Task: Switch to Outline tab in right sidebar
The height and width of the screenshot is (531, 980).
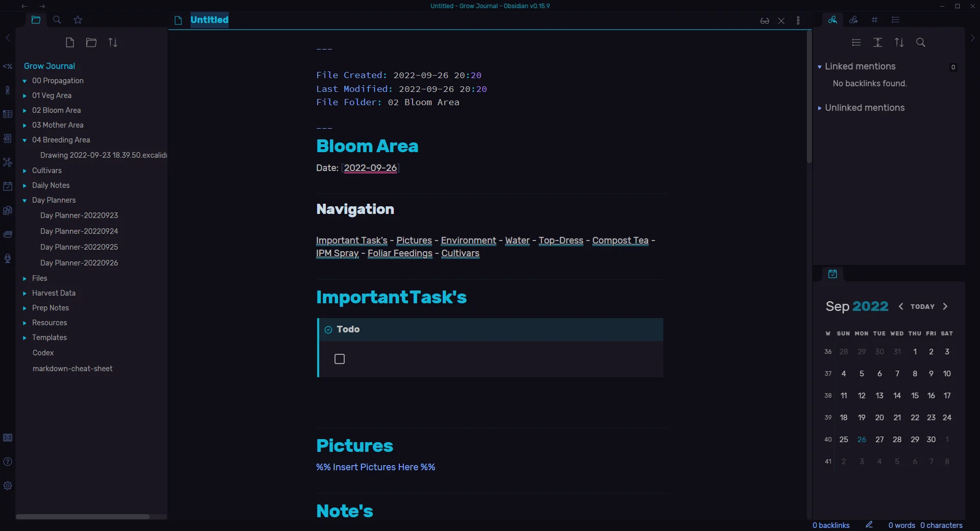Action: 895,20
